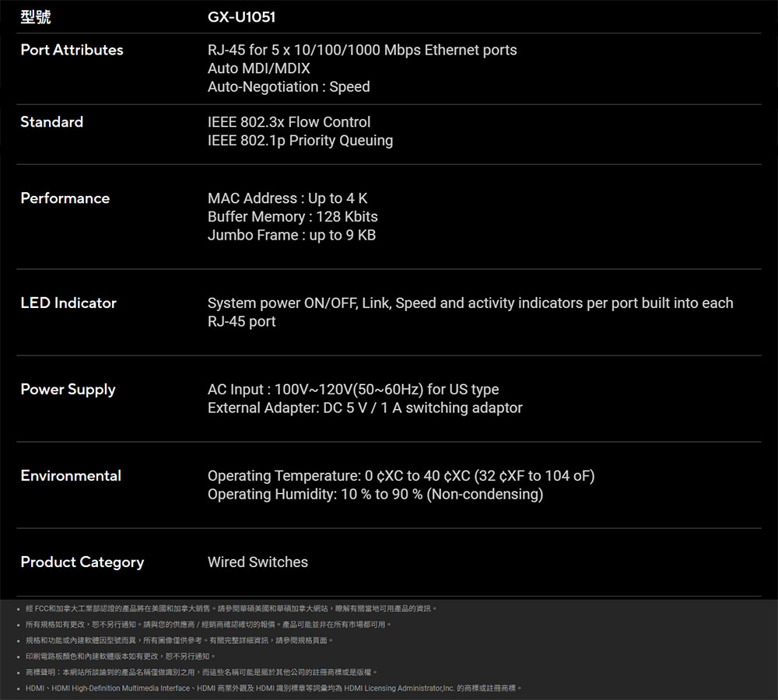This screenshot has width=778, height=700.
Task: Select the MAC Address specification line
Action: (x=287, y=198)
